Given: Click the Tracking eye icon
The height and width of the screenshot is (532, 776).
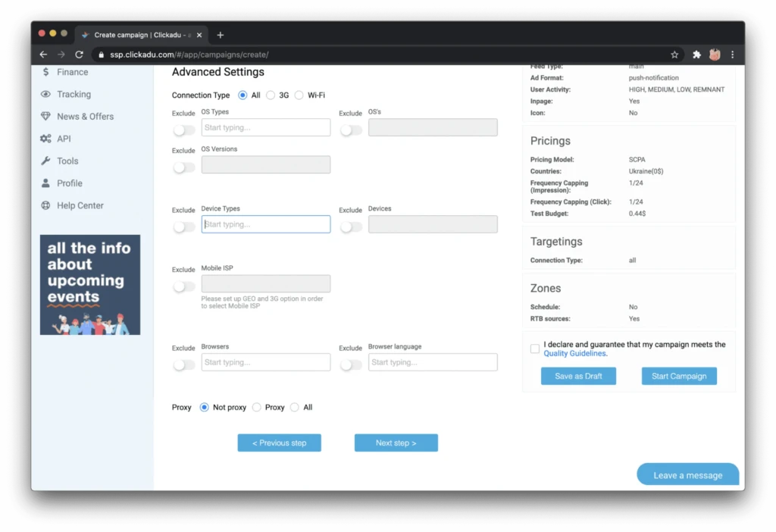Looking at the screenshot, I should point(45,94).
